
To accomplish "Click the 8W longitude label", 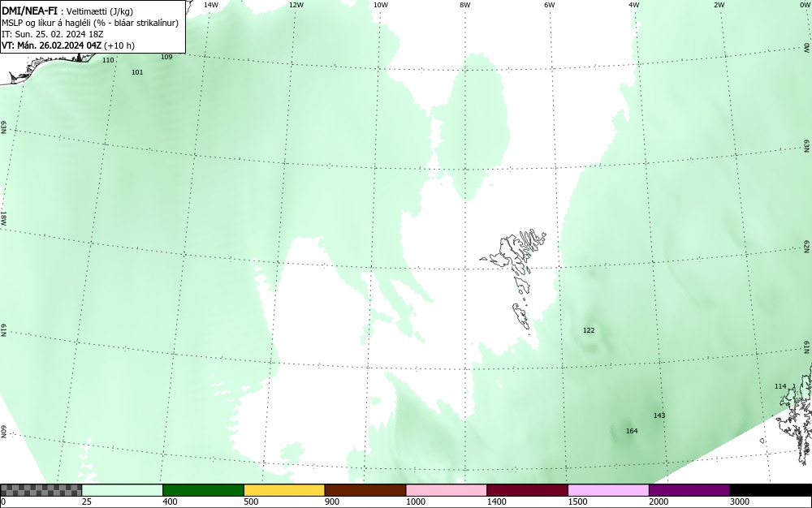I will click(465, 5).
